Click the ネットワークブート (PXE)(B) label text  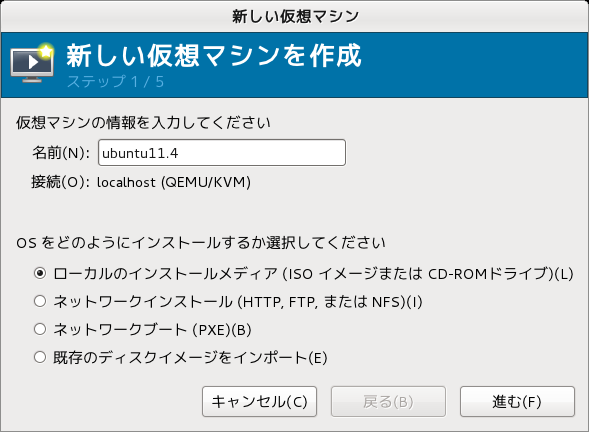[152, 329]
